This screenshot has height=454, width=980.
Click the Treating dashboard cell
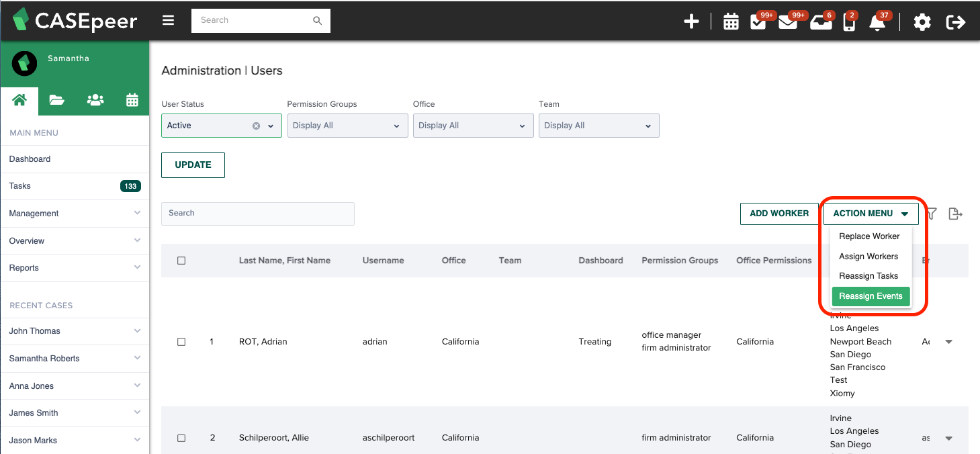595,342
